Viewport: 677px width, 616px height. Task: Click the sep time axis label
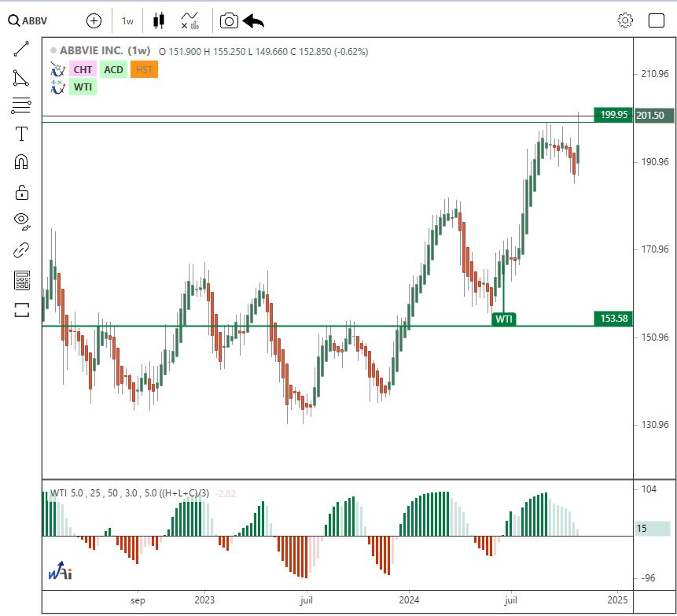[138, 600]
